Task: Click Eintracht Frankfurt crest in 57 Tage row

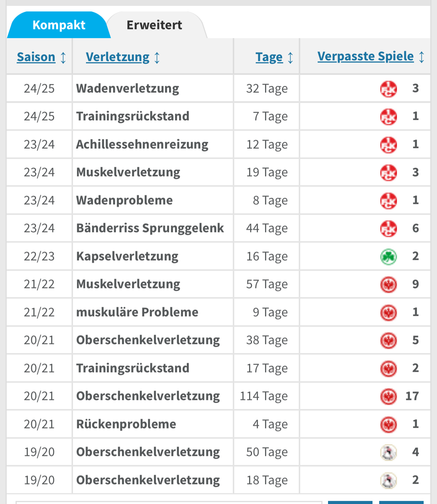Action: click(388, 285)
